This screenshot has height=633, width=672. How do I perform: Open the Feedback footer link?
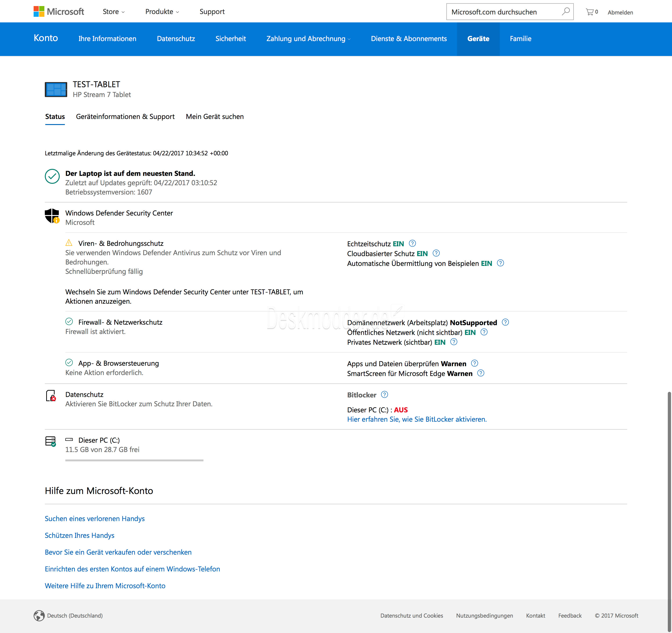click(570, 616)
